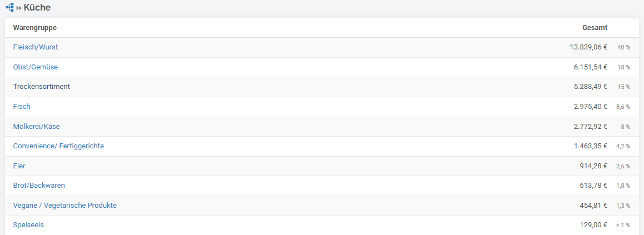Open the Brot/Backwaren category
The height and width of the screenshot is (235, 644).
[39, 186]
